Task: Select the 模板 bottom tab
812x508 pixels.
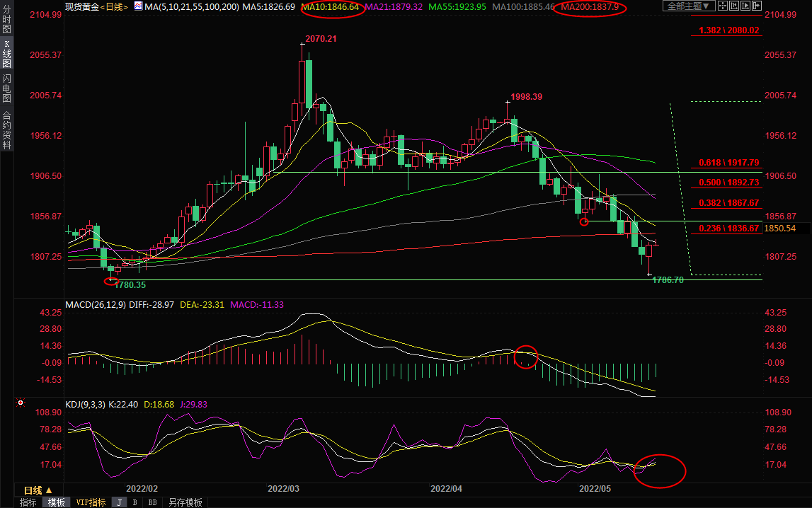Action: click(56, 502)
